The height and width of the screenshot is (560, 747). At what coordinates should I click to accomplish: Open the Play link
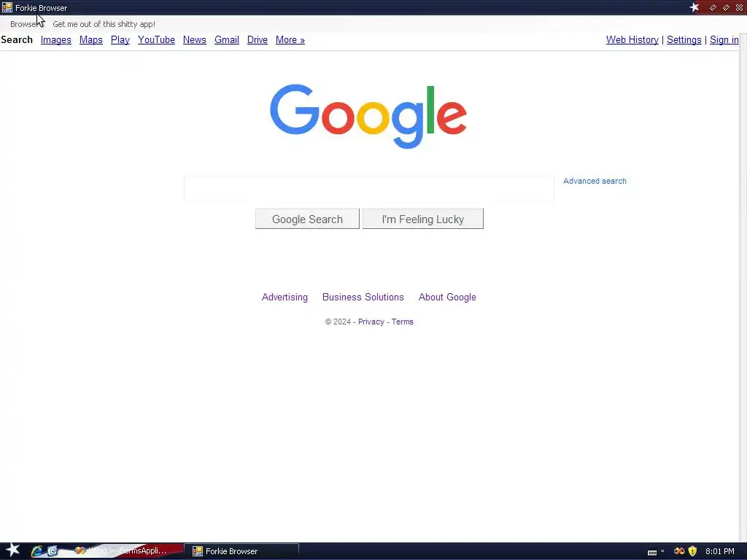click(x=120, y=40)
